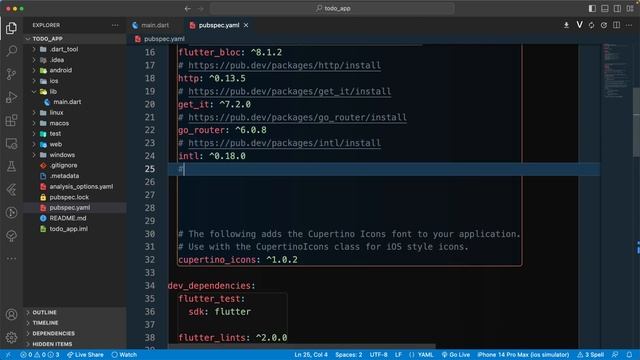This screenshot has height=360, width=640.
Task: Close the pubspec.yaml tab
Action: tap(246, 25)
